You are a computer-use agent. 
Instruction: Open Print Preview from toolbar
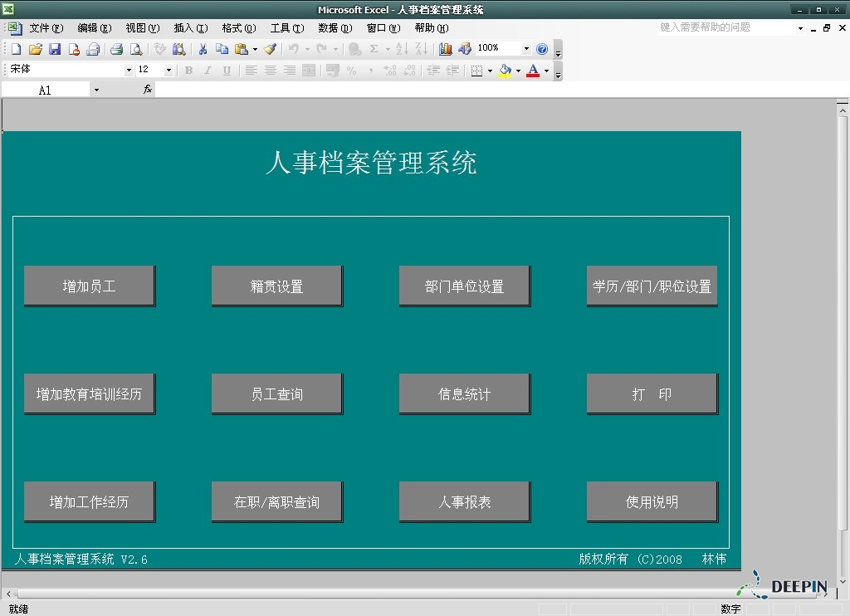[136, 49]
